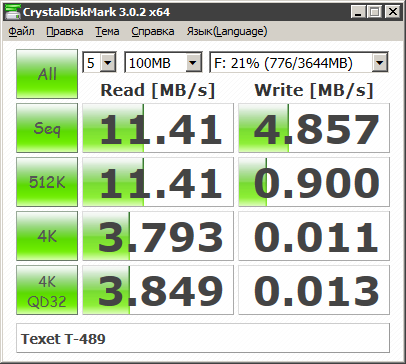The image size is (406, 364).
Task: Expand the 100MB test size dropdown
Action: click(x=193, y=62)
